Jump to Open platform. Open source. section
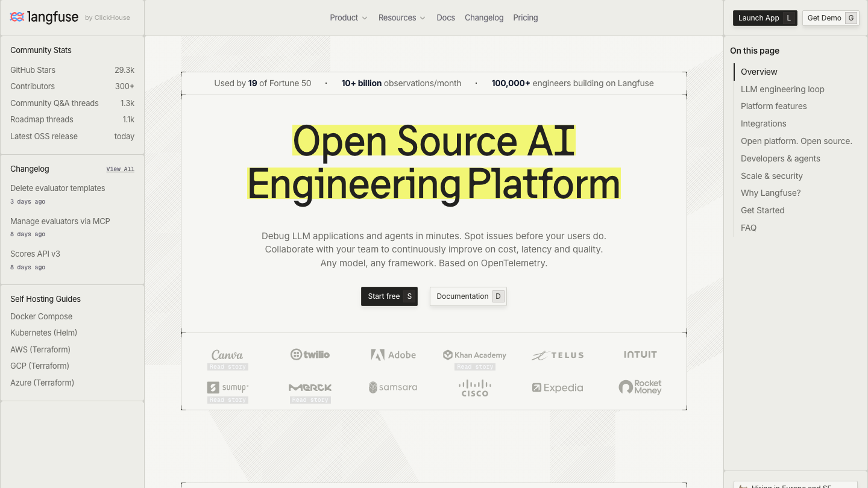Image resolution: width=868 pixels, height=488 pixels. tap(796, 141)
